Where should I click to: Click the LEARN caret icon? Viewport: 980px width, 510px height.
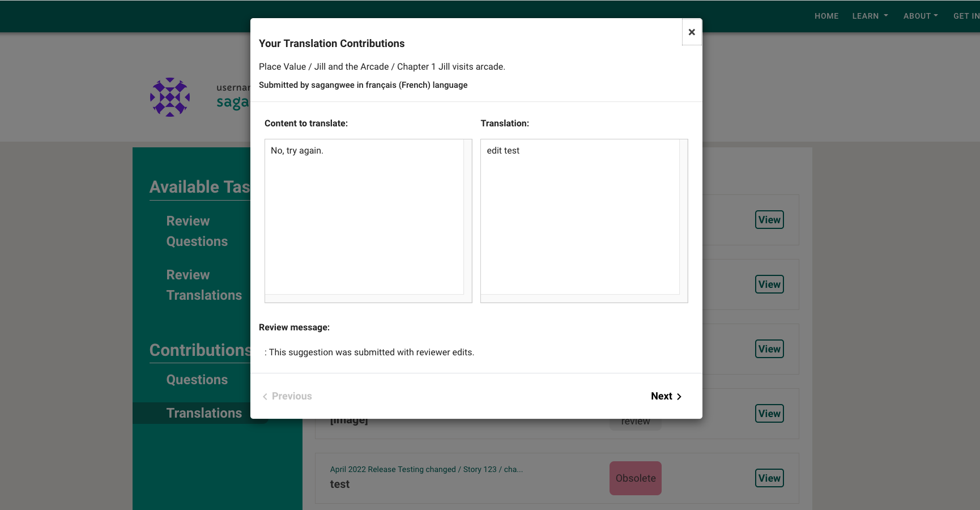[x=885, y=16]
